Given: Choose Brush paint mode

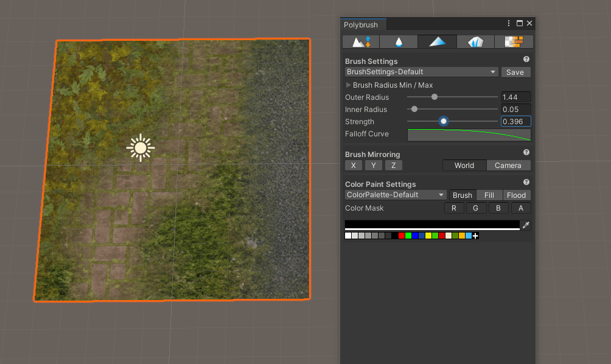Looking at the screenshot, I should (x=463, y=195).
